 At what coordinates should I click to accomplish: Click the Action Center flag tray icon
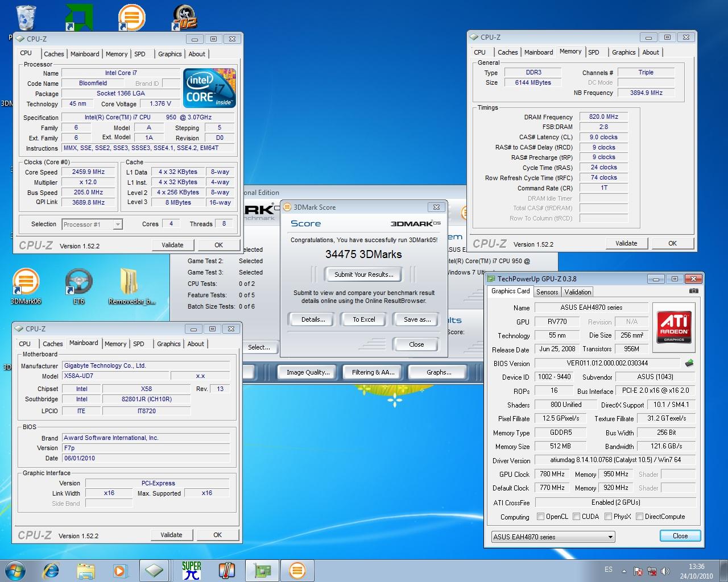(x=638, y=571)
